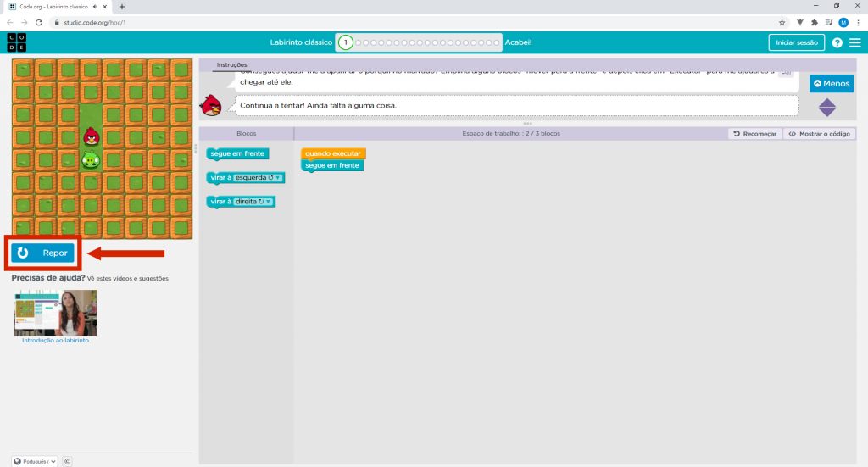This screenshot has height=467, width=868.
Task: Click 'Labirinto clássico' title text
Action: (301, 42)
